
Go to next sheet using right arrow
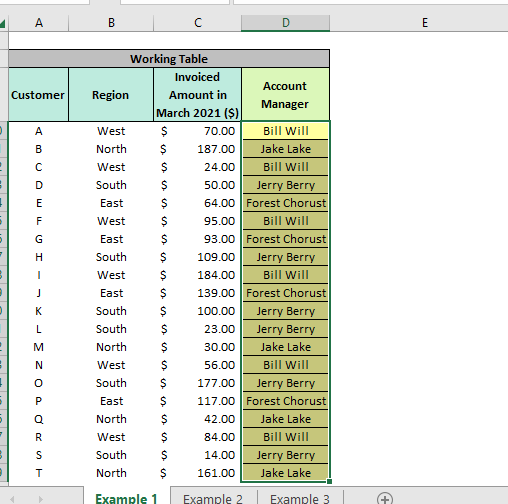point(41,499)
